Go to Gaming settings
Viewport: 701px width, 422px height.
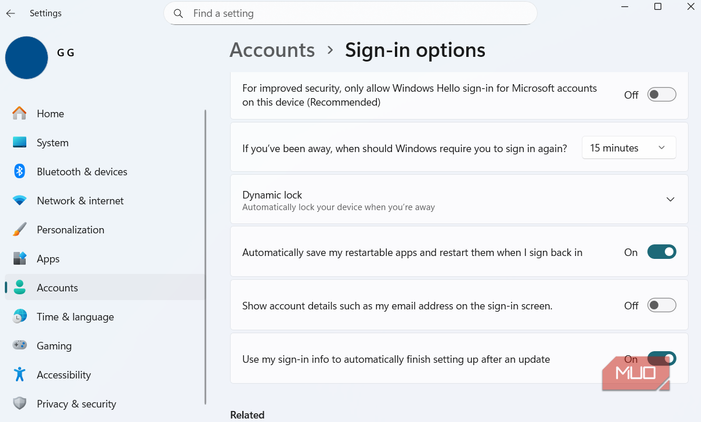[x=105, y=346]
